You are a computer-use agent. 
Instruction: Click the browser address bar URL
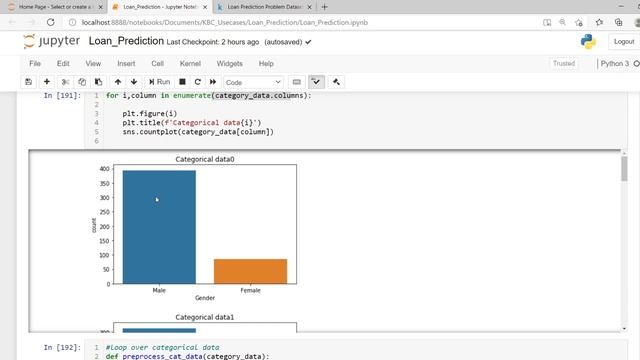(224, 22)
